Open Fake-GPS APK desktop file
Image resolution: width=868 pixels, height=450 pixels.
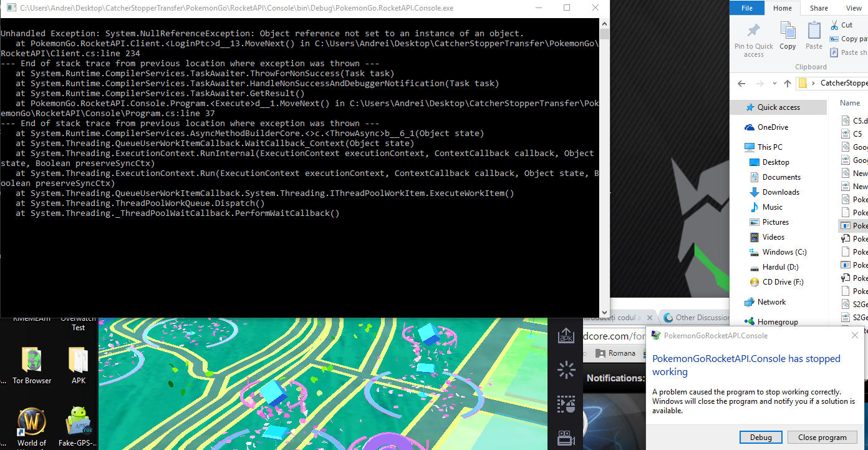tap(79, 428)
